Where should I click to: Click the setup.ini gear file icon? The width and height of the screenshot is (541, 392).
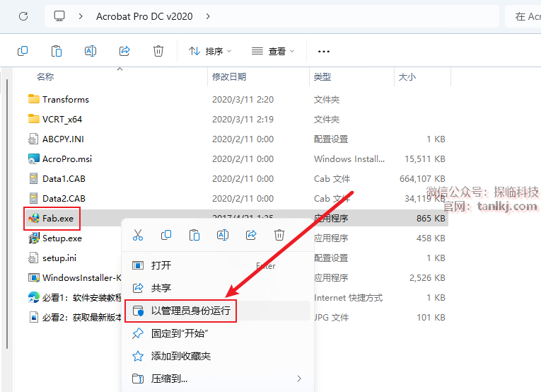[x=33, y=258]
